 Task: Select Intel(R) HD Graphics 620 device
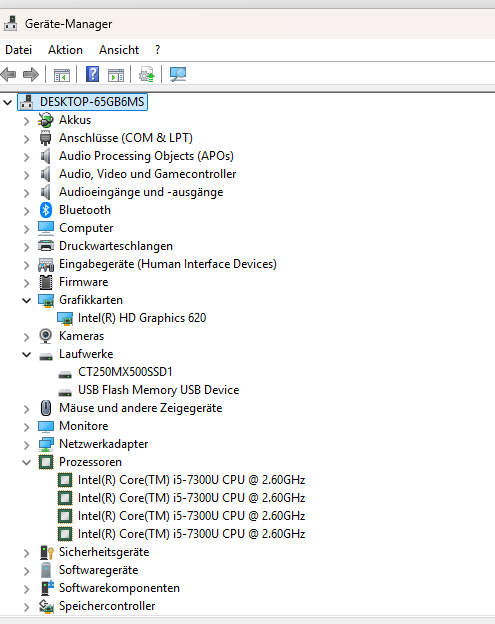(x=142, y=318)
